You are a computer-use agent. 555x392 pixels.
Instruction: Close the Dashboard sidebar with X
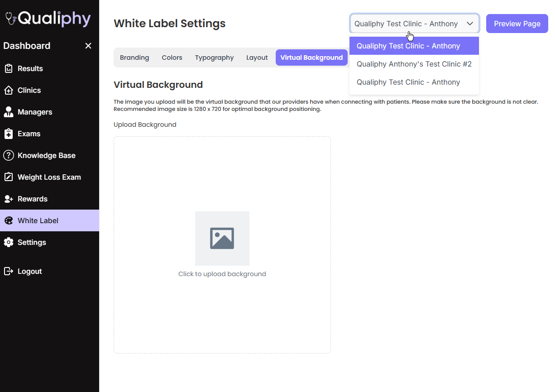88,46
